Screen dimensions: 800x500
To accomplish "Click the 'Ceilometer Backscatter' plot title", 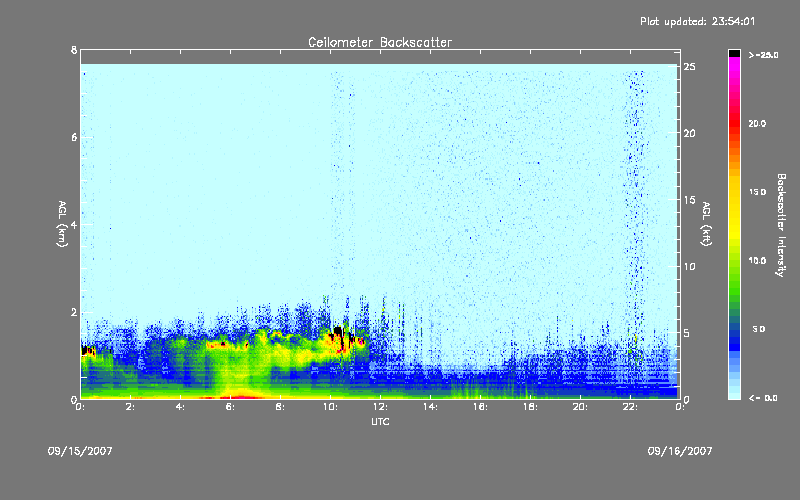I will (380, 42).
